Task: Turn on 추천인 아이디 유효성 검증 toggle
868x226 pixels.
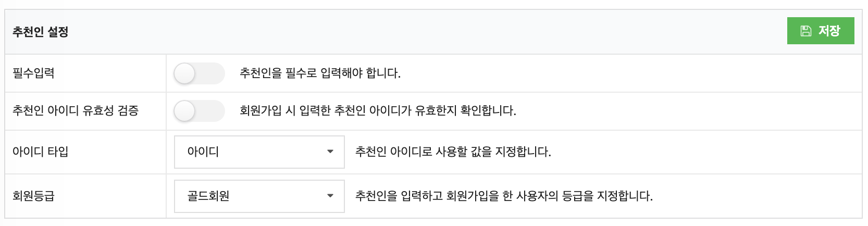Action: pyautogui.click(x=199, y=111)
